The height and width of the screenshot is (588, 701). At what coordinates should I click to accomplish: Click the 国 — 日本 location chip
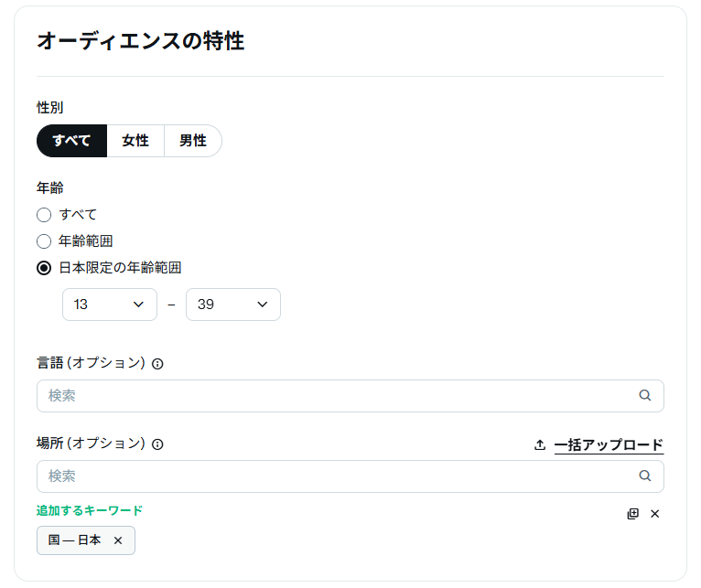(x=86, y=540)
